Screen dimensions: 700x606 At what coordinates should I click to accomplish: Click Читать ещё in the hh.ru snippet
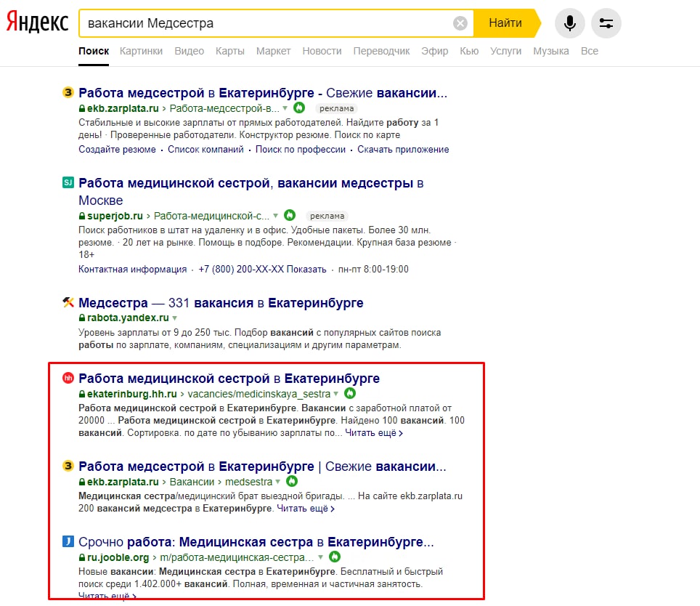pos(374,433)
